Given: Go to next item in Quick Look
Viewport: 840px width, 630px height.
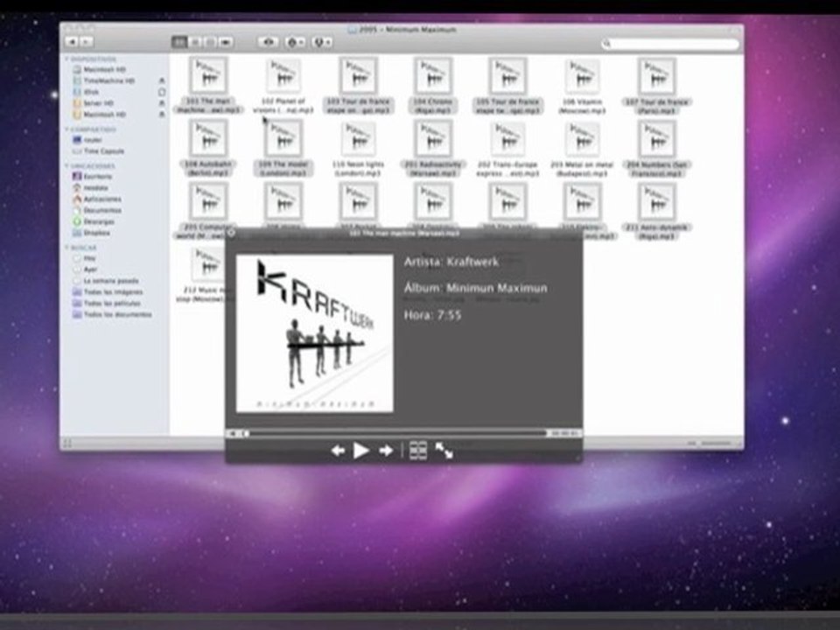Looking at the screenshot, I should [386, 451].
